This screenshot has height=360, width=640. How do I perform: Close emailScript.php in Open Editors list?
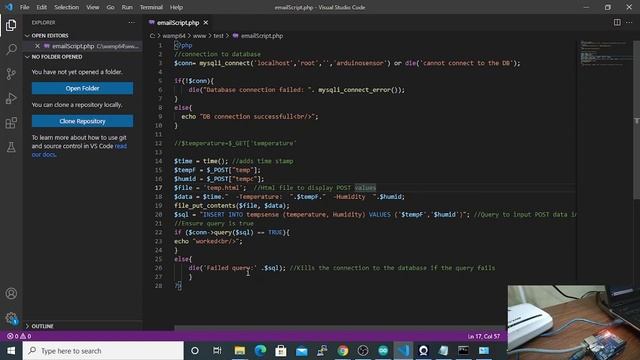click(37, 46)
